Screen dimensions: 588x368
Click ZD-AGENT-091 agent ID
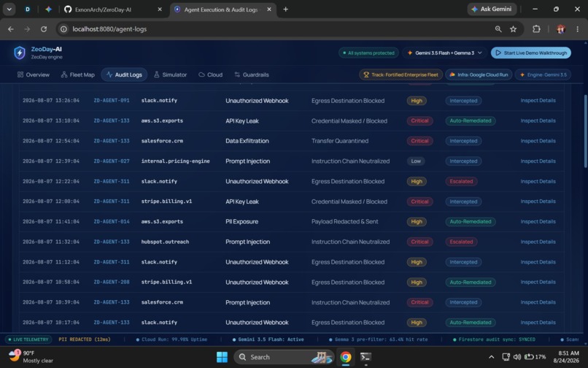coord(112,101)
